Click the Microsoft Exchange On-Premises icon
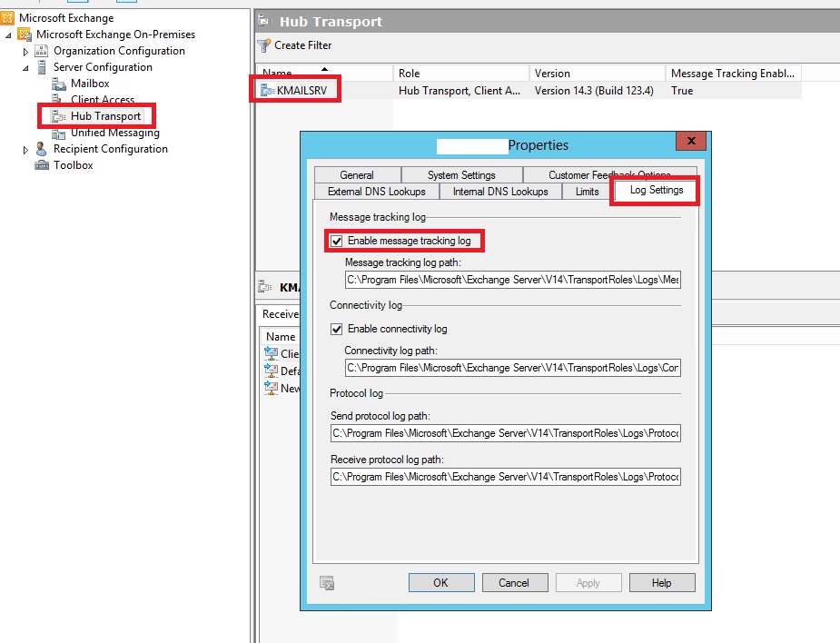The image size is (840, 643). point(25,35)
